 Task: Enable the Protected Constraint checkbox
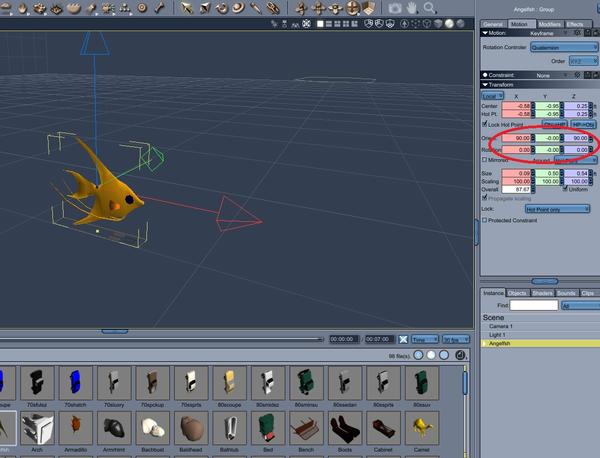coord(484,220)
